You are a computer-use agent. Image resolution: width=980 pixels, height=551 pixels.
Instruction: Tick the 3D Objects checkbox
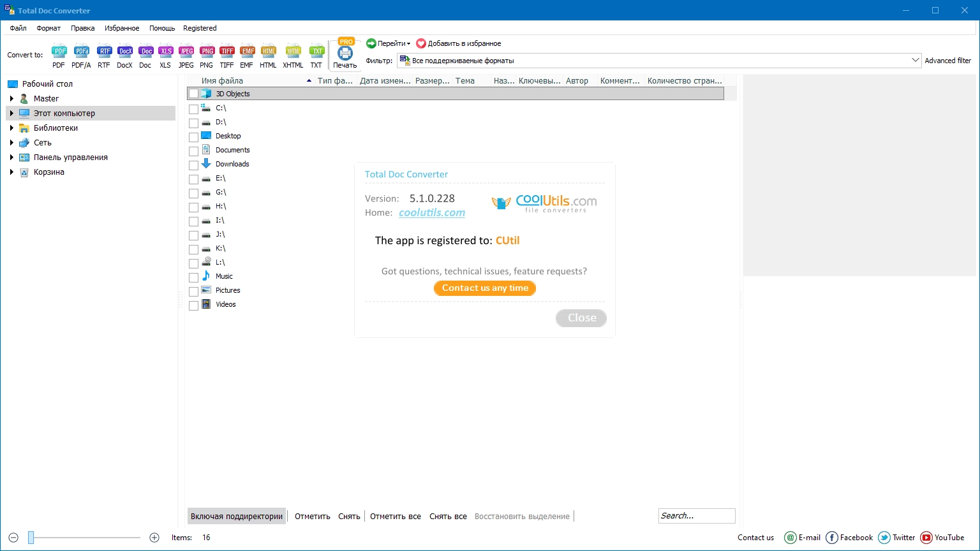(x=194, y=94)
